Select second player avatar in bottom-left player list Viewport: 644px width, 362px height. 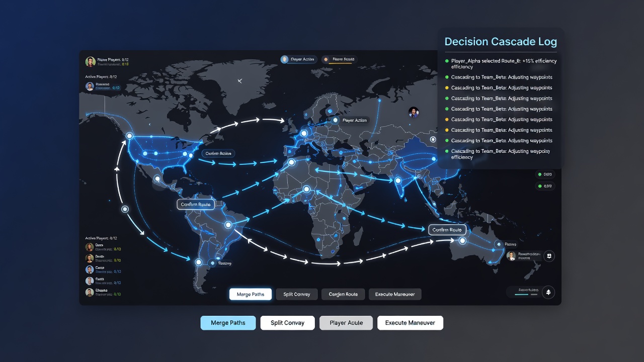(90, 258)
